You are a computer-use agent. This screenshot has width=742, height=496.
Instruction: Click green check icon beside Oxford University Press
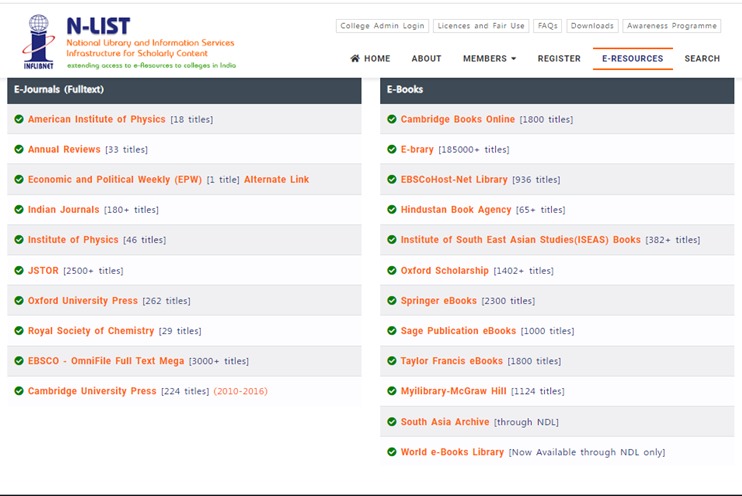tap(19, 301)
